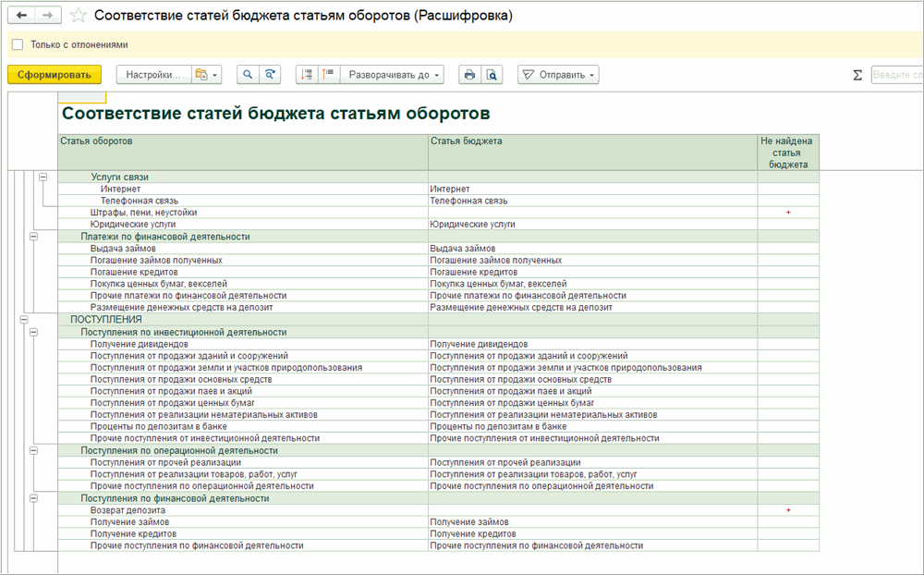Click the magnifier Find icon in toolbar
924x575 pixels.
pos(248,75)
